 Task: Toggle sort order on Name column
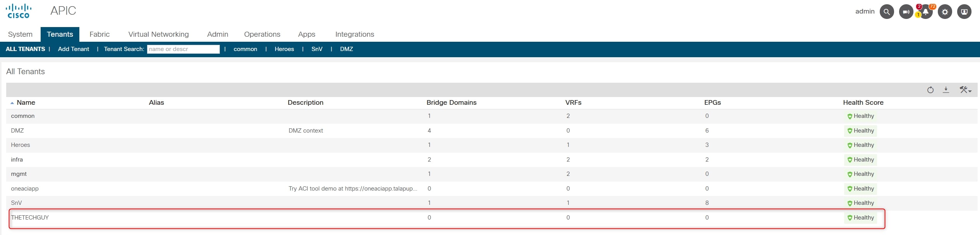pyautogui.click(x=26, y=102)
